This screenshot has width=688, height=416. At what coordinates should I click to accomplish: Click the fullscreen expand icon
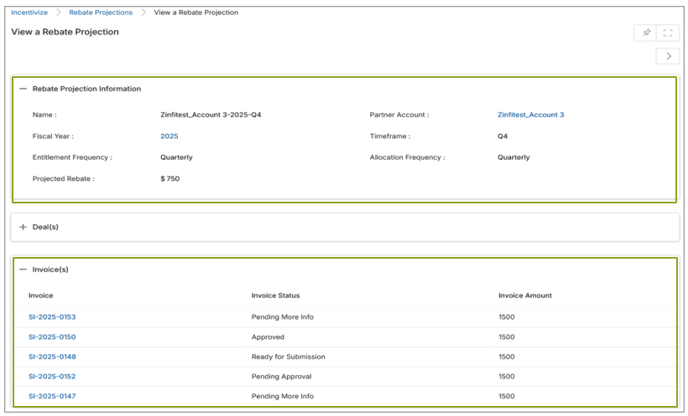tap(668, 33)
